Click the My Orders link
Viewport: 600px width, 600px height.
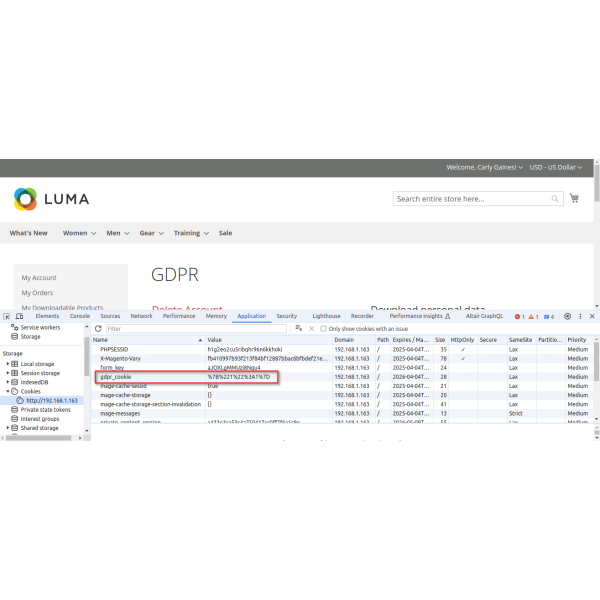38,293
